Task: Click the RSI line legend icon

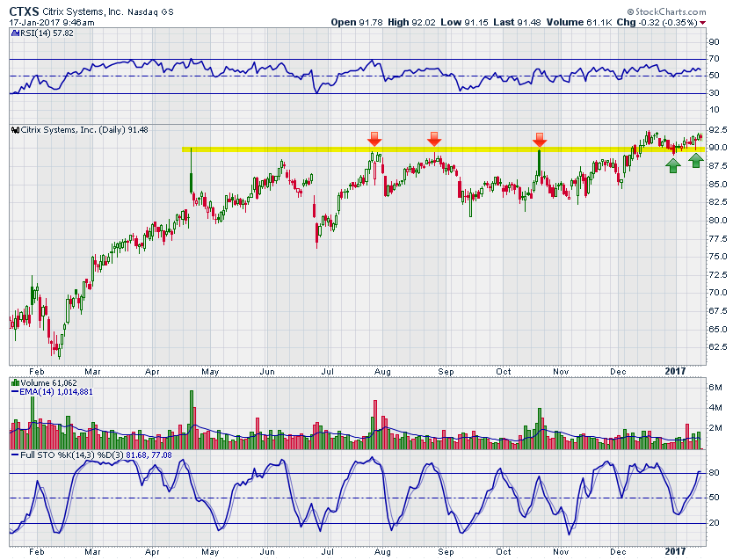Action: click(14, 33)
